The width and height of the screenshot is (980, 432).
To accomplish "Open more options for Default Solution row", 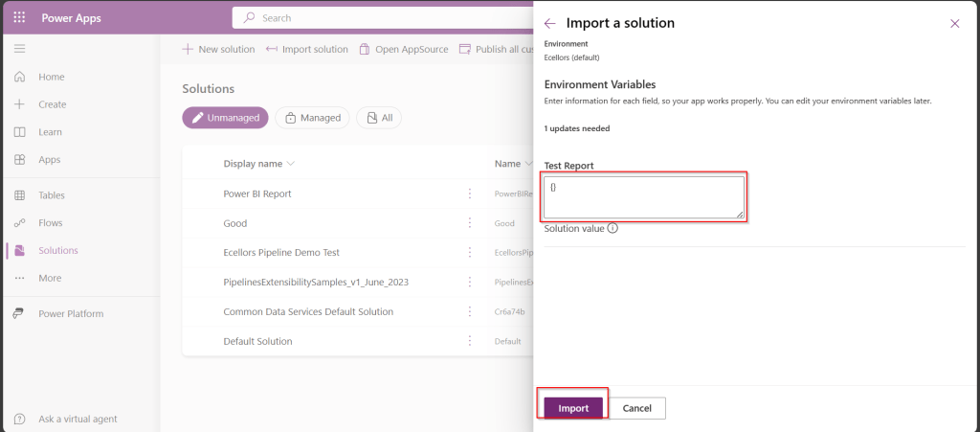I will pos(469,341).
